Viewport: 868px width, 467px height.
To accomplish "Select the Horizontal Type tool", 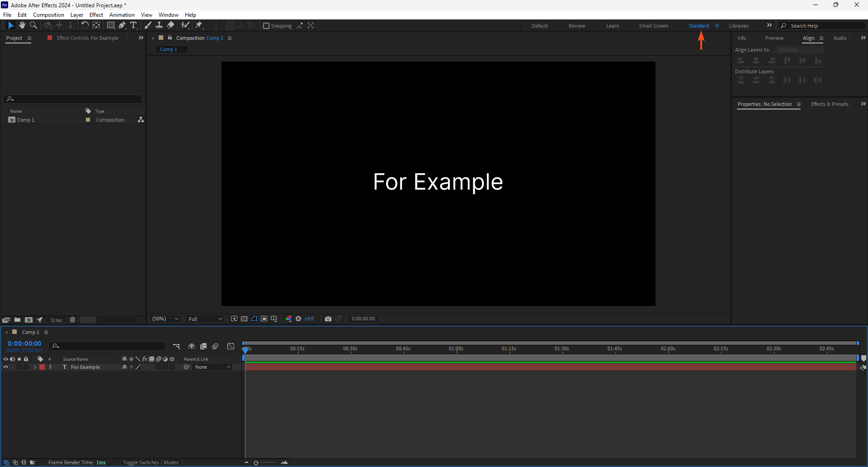I will coord(133,25).
